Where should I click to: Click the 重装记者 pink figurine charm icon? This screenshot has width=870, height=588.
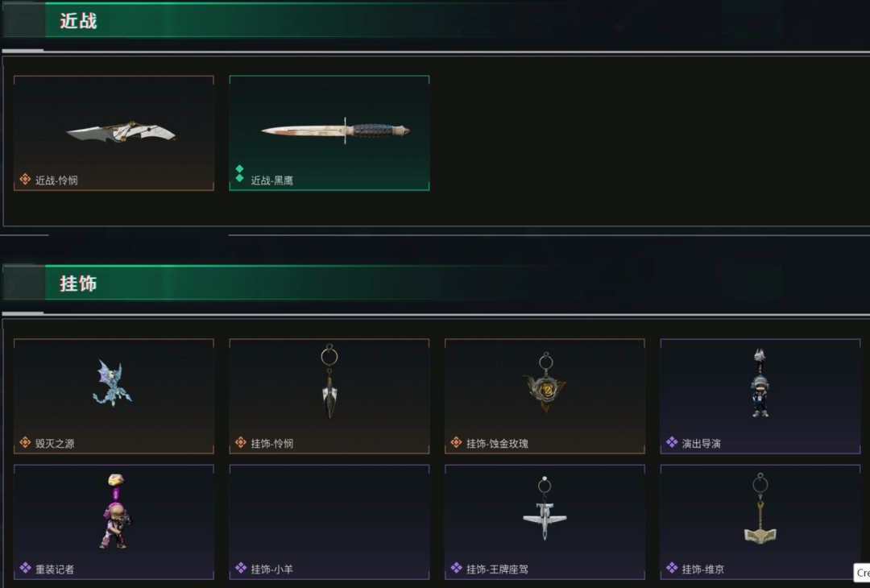pos(117,511)
